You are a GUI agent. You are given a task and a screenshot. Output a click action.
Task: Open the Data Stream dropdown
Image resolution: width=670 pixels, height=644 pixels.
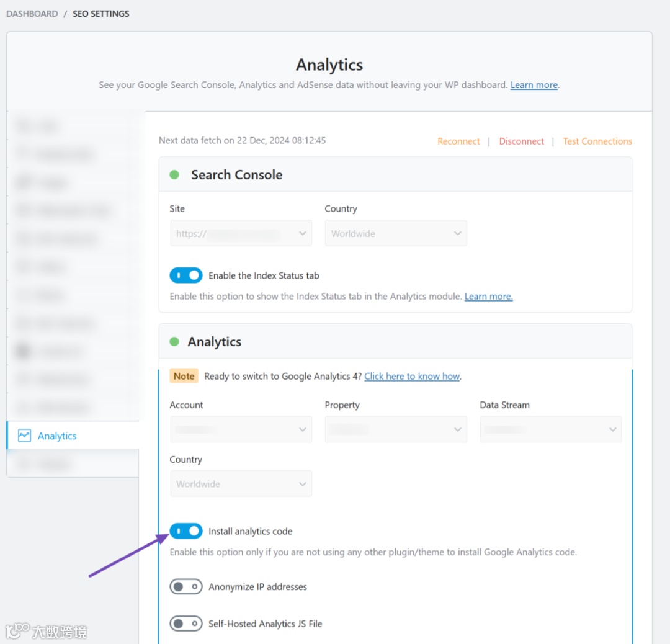[x=550, y=429]
